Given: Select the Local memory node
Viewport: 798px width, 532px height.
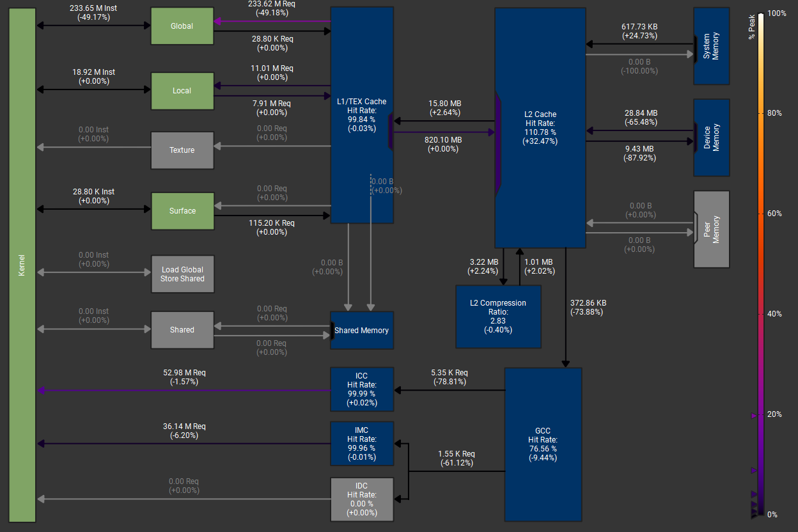Looking at the screenshot, I should (182, 91).
